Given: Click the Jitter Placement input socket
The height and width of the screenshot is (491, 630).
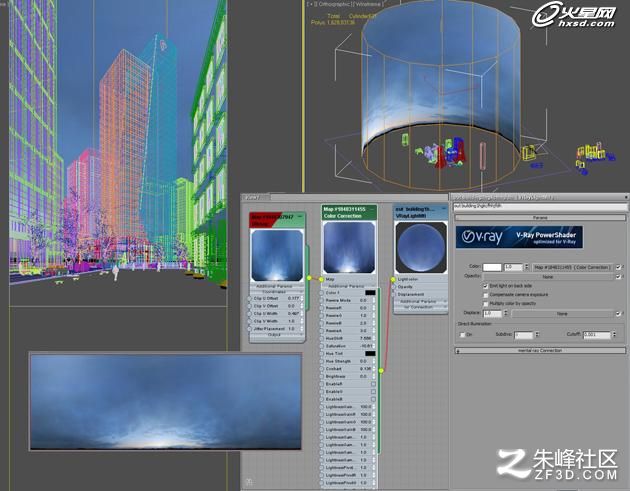Looking at the screenshot, I should [x=250, y=329].
